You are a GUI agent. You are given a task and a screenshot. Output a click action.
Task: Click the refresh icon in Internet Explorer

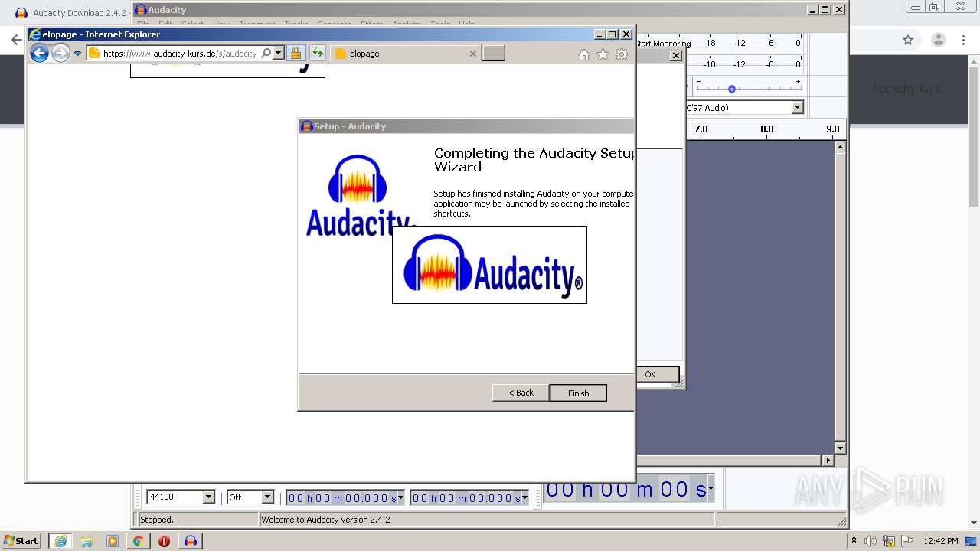coord(317,54)
